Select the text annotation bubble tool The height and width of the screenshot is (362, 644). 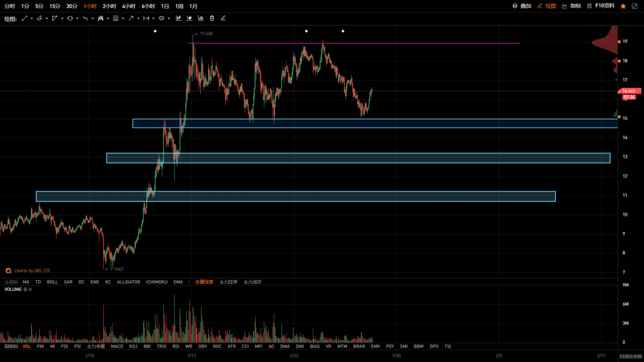(x=162, y=18)
